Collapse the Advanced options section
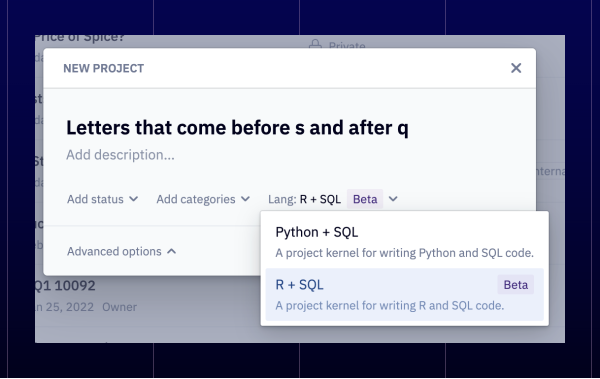Image resolution: width=600 pixels, height=379 pixels. click(x=122, y=252)
